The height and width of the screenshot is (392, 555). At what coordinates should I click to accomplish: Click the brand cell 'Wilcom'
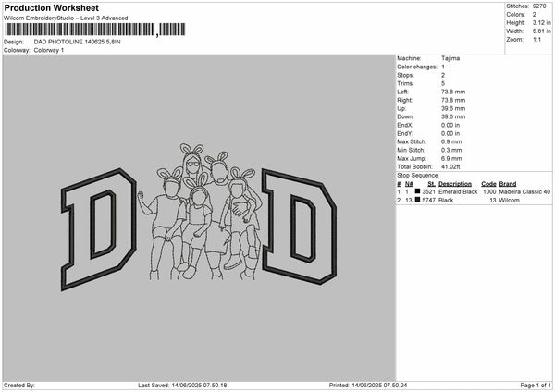coord(509,201)
